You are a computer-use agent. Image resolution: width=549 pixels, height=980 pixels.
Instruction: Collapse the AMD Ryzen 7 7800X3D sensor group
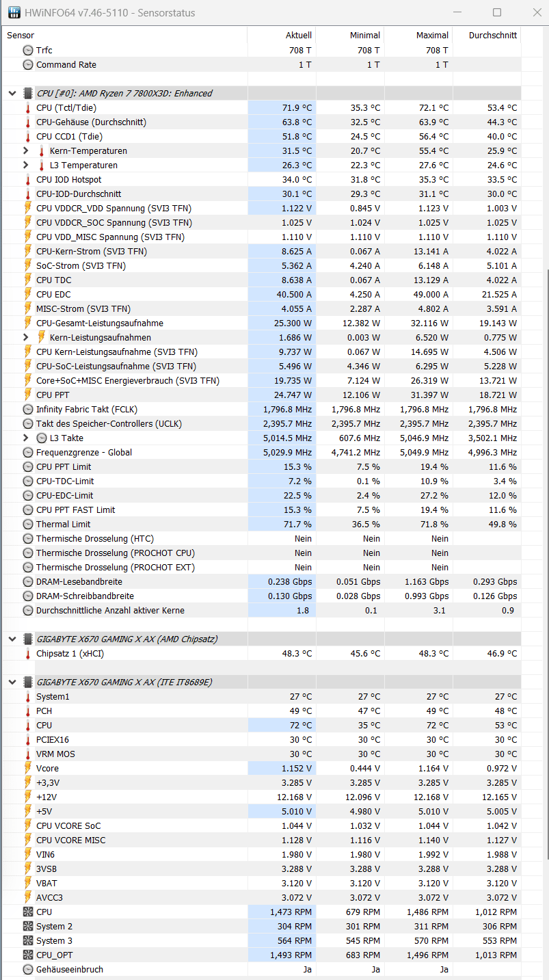[x=12, y=93]
